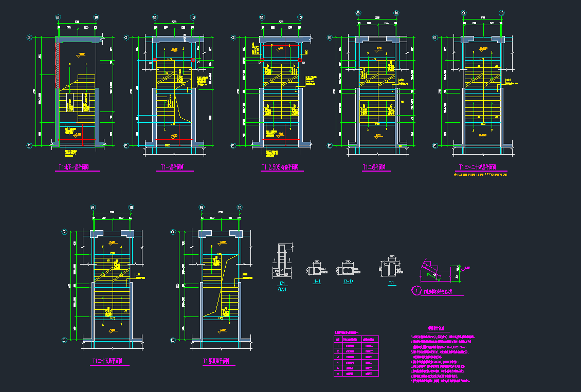Click the G axis bubble of basement plan

tap(30, 38)
